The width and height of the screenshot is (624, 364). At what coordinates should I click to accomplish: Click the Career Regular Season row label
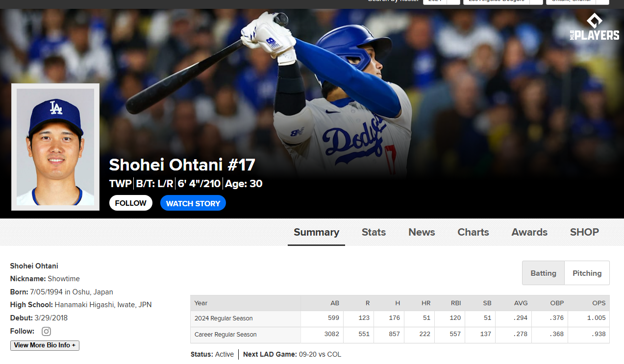click(225, 335)
